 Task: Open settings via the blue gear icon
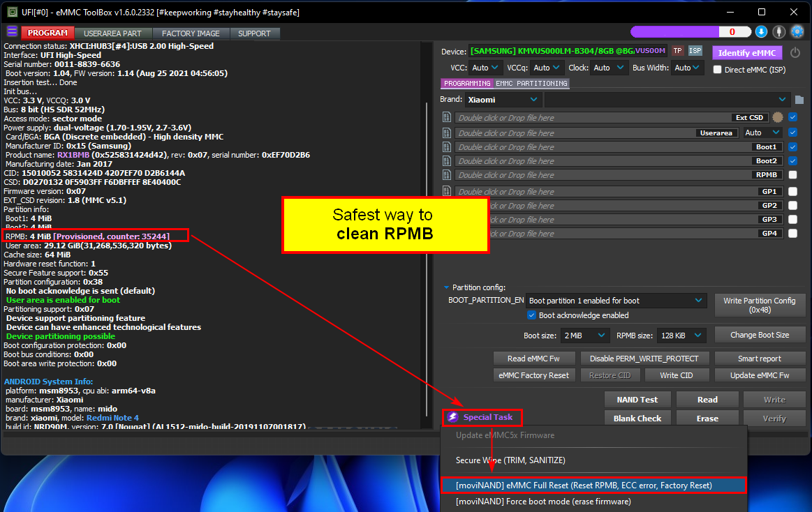[x=797, y=32]
